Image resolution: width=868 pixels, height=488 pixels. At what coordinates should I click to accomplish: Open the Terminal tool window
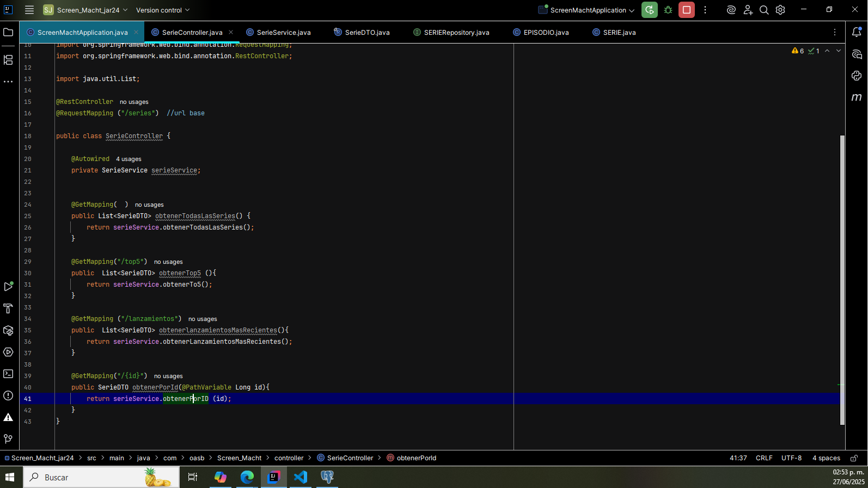point(8,374)
